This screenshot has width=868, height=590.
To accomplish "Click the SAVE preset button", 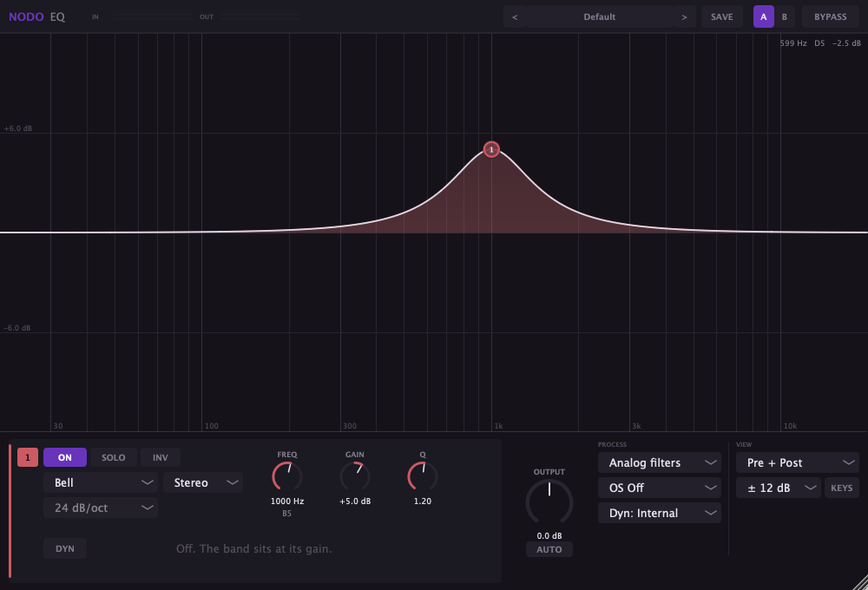I will click(722, 16).
